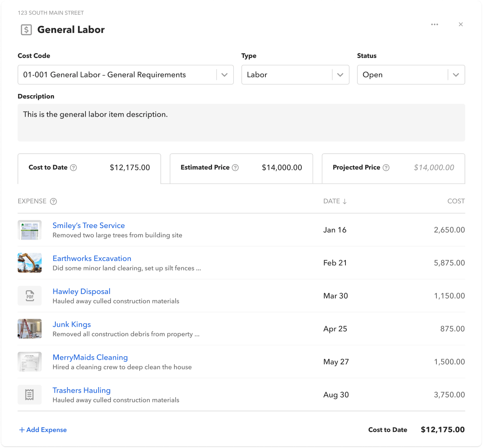This screenshot has height=448, width=483.
Task: Click the help icon beside Expense header
Action: point(53,201)
